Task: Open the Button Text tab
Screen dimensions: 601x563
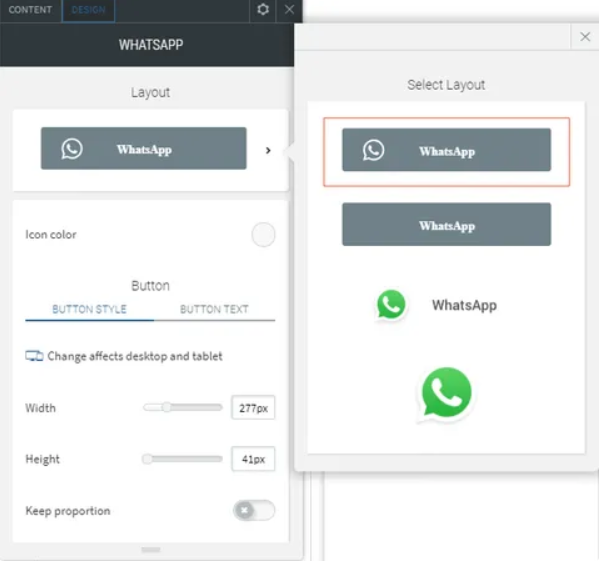Action: click(214, 310)
